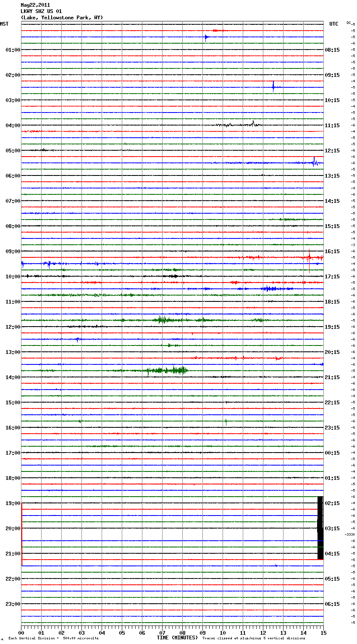Click the 04:15 UTC time label

332,553
